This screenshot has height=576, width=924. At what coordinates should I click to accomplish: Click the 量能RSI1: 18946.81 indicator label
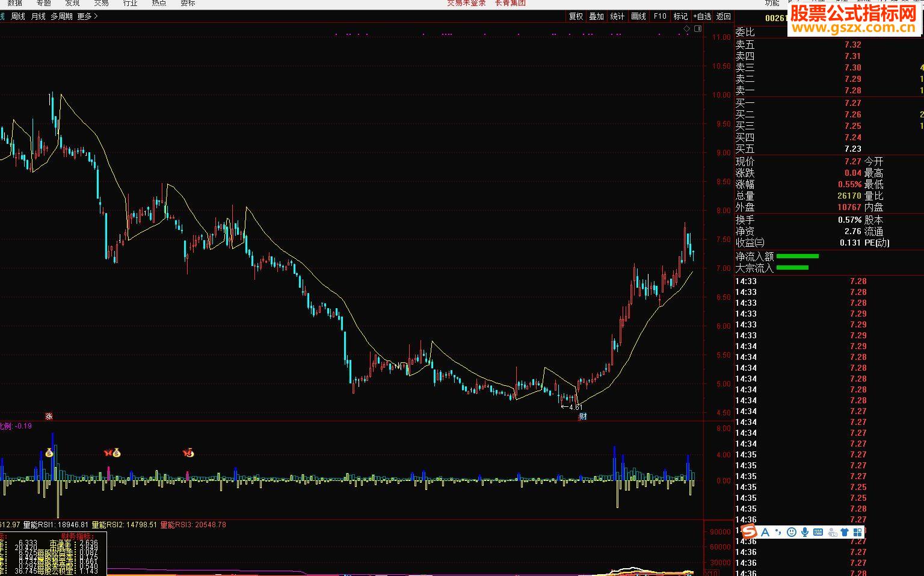tap(56, 525)
